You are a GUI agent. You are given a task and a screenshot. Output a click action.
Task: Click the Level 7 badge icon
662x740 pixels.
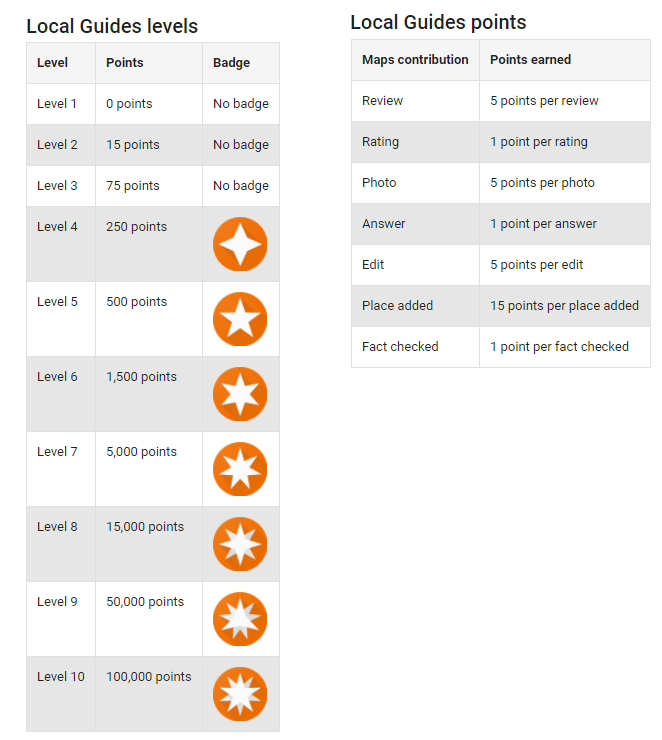[240, 469]
